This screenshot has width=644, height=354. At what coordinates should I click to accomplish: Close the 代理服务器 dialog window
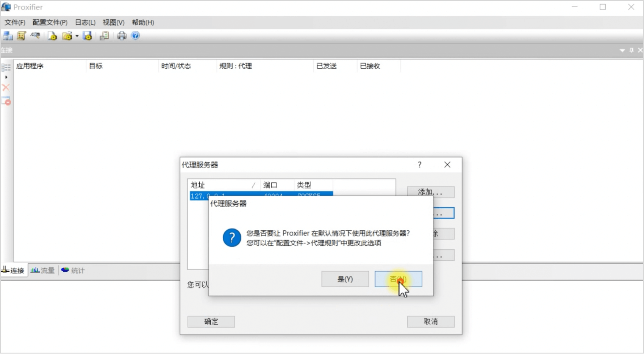tap(447, 164)
